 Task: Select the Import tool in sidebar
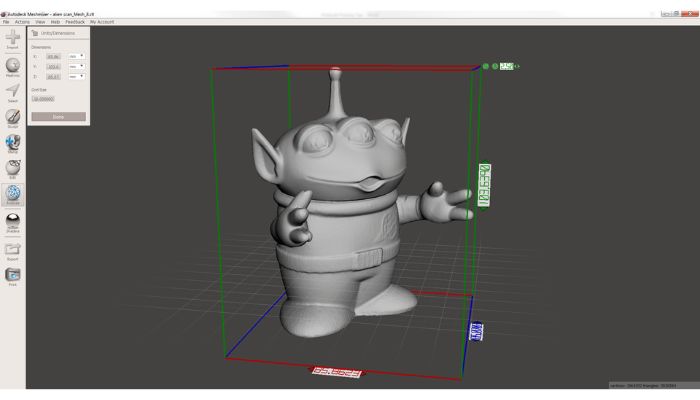[12, 39]
